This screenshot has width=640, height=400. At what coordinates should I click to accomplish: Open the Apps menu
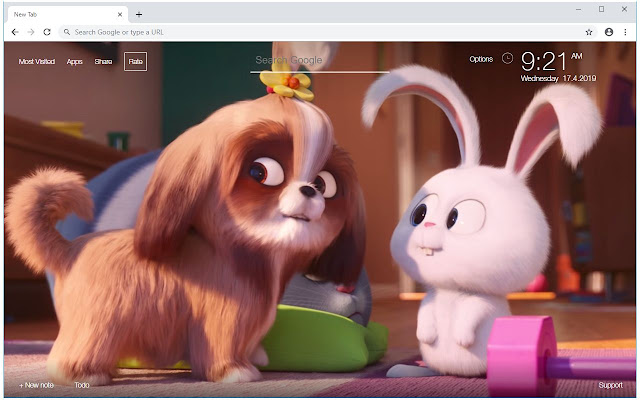74,62
